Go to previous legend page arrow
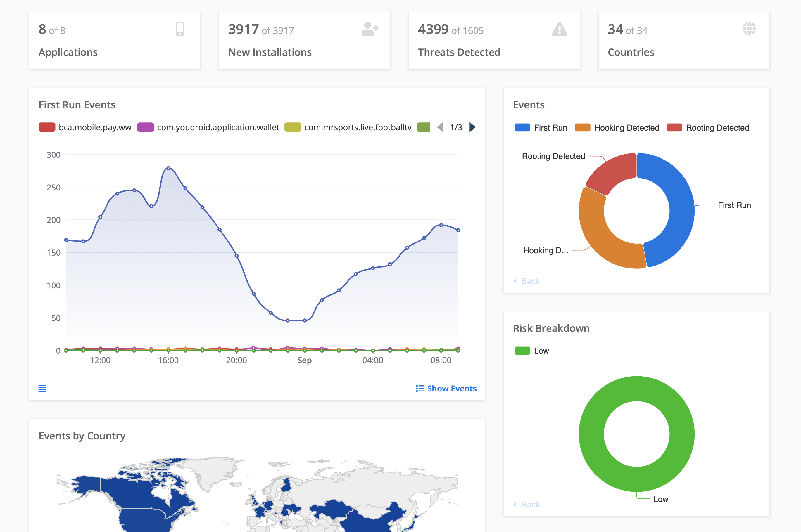This screenshot has height=532, width=801. pyautogui.click(x=440, y=127)
